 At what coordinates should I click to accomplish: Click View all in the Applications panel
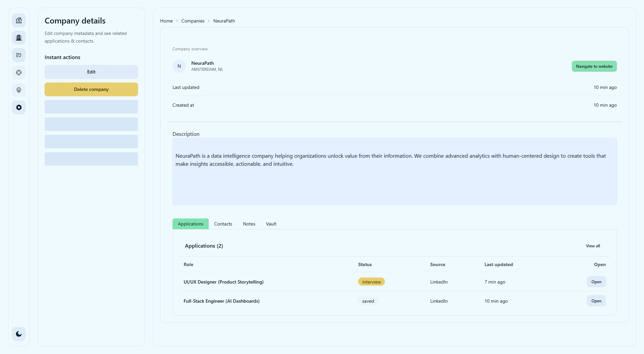click(x=592, y=246)
